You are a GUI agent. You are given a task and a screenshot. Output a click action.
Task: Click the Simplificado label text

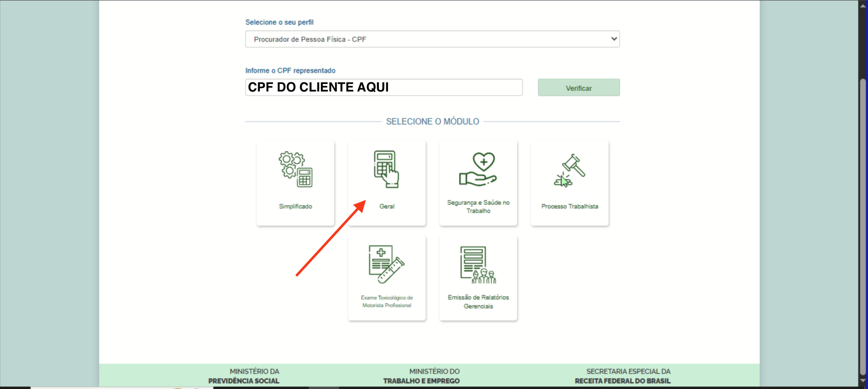point(295,206)
